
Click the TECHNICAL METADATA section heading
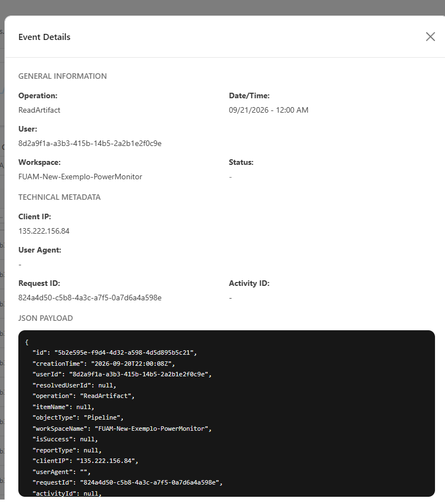click(x=59, y=197)
